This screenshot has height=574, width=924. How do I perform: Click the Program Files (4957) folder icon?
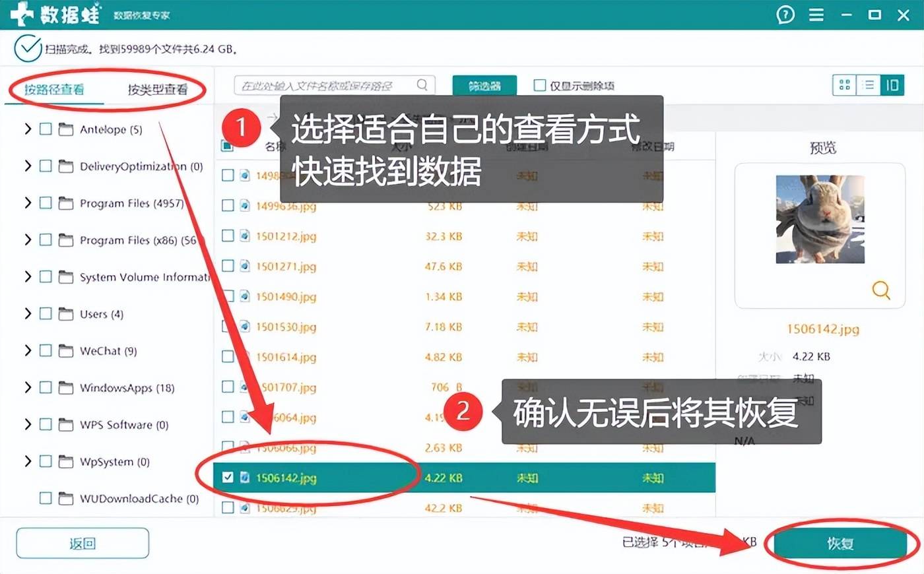(66, 203)
